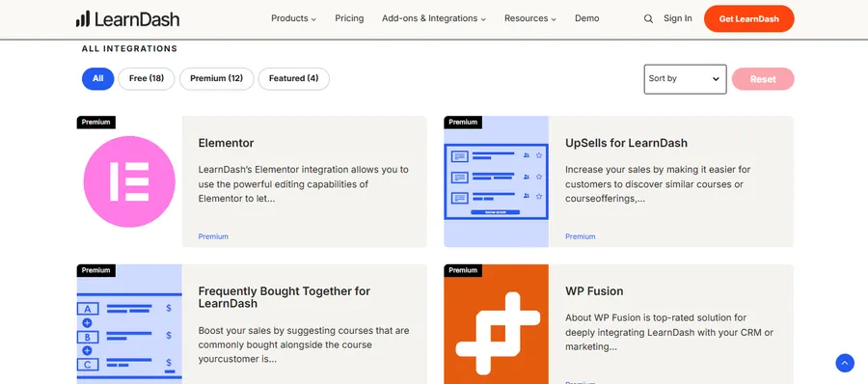Filter by Featured (4)

tap(293, 79)
